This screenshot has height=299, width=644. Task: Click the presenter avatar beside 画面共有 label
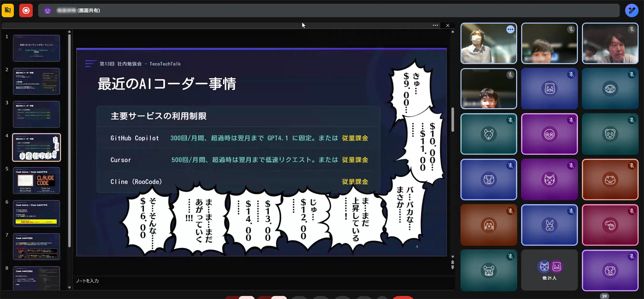pyautogui.click(x=48, y=11)
